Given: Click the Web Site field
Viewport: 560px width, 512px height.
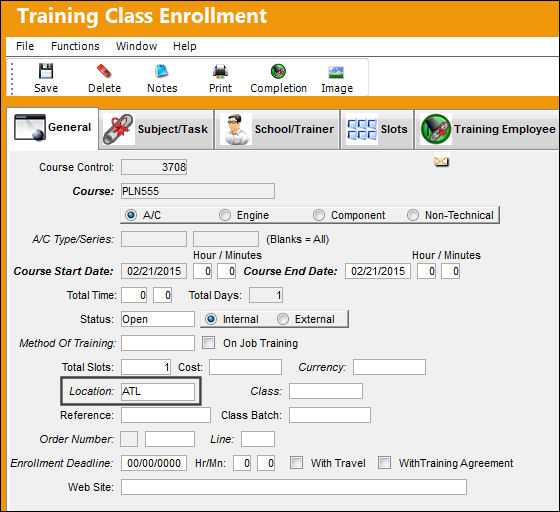Looking at the screenshot, I should 294,487.
